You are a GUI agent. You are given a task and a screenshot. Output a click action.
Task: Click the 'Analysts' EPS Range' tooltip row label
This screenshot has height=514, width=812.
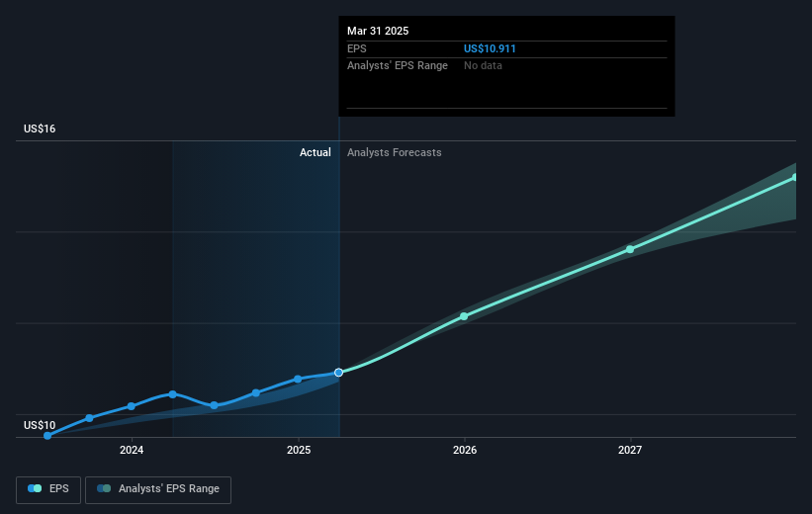[398, 66]
